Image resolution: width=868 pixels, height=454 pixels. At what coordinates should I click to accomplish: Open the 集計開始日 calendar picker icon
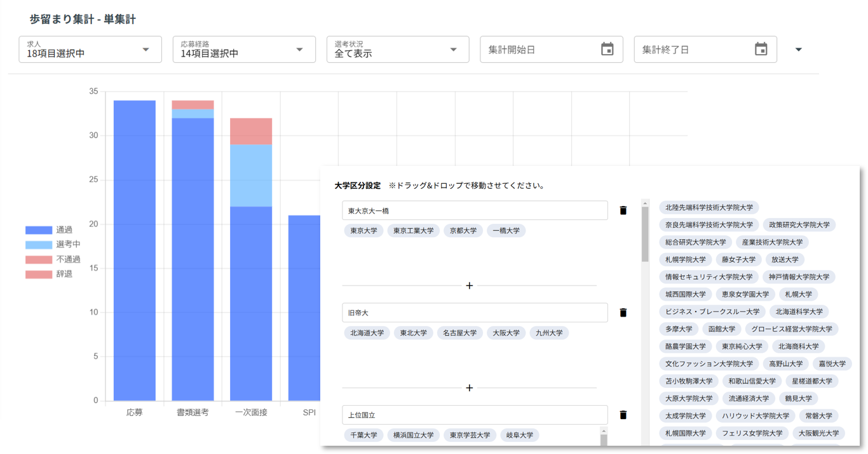coord(607,50)
